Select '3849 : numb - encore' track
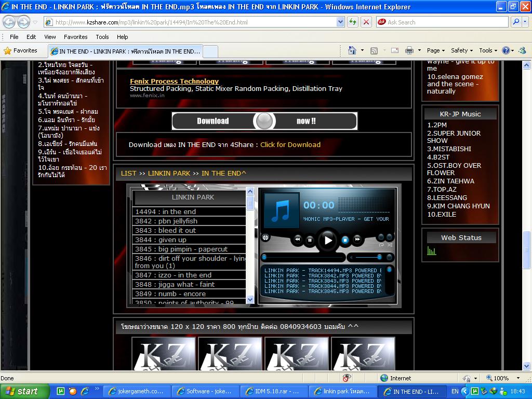The width and height of the screenshot is (532, 399). pos(189,294)
